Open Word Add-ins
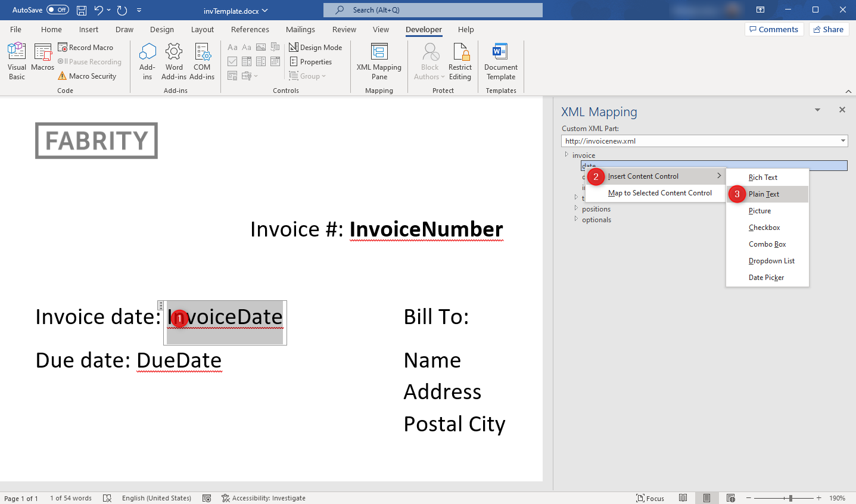This screenshot has width=856, height=504. pyautogui.click(x=174, y=61)
